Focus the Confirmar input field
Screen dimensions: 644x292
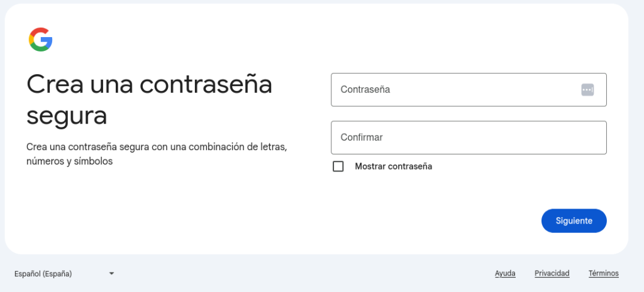(469, 138)
